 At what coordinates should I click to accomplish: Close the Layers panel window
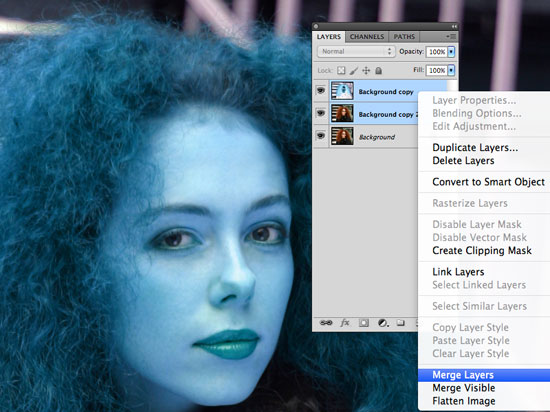coord(316,26)
